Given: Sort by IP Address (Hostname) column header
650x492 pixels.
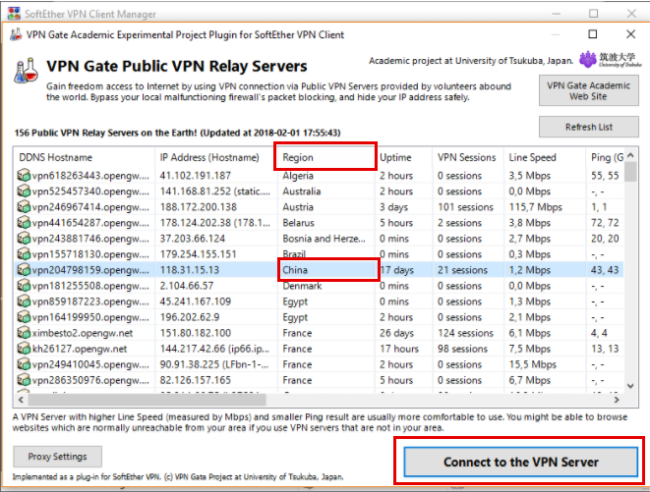Looking at the screenshot, I should pos(216,158).
